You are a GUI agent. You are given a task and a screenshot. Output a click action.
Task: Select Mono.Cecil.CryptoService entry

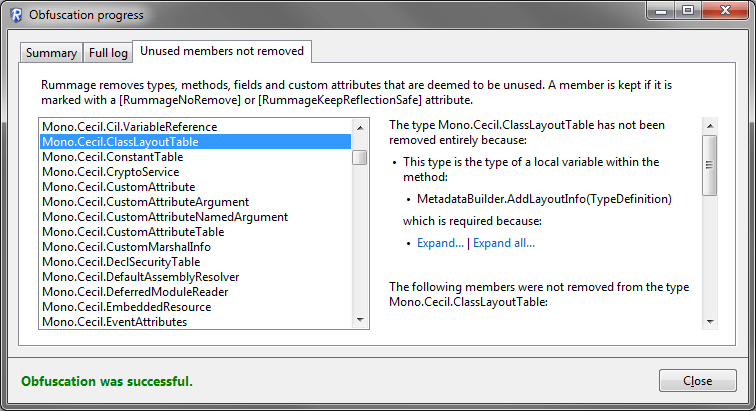pos(195,172)
